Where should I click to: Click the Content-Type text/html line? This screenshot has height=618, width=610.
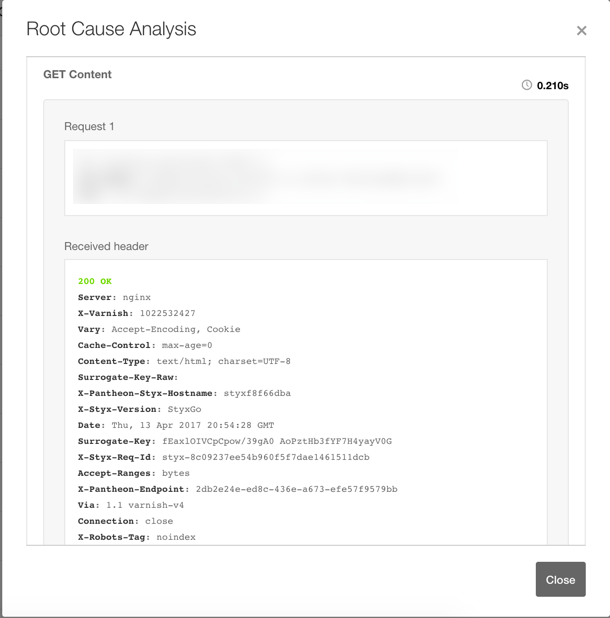coord(184,361)
